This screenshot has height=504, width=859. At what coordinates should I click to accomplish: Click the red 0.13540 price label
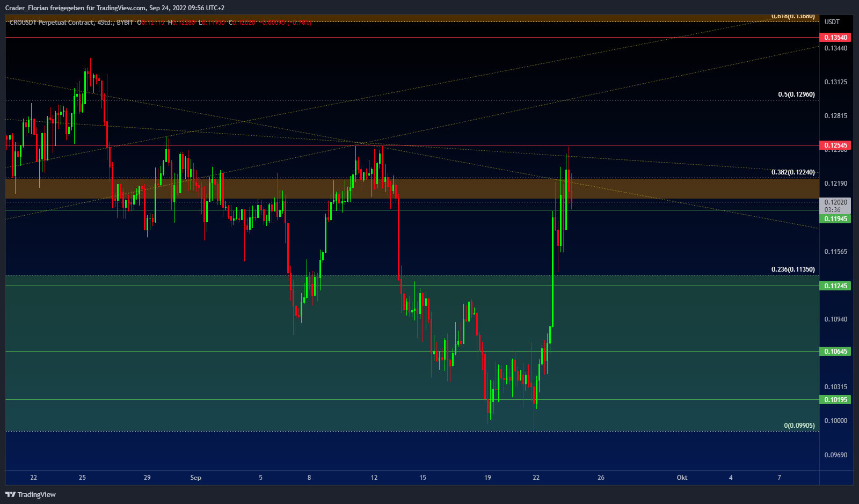point(835,38)
